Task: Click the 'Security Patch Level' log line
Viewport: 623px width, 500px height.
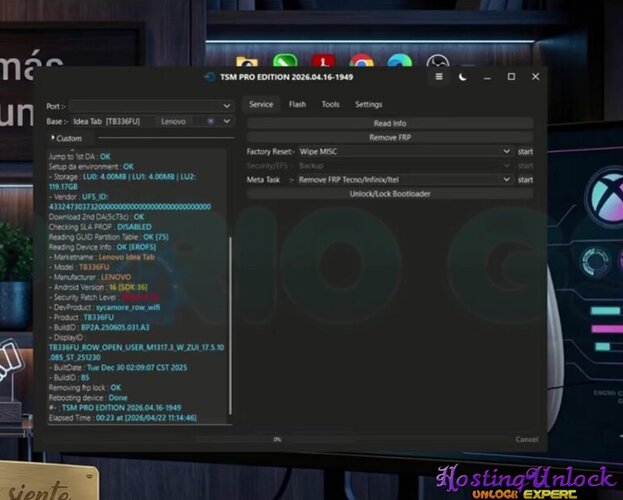Action: [104, 297]
